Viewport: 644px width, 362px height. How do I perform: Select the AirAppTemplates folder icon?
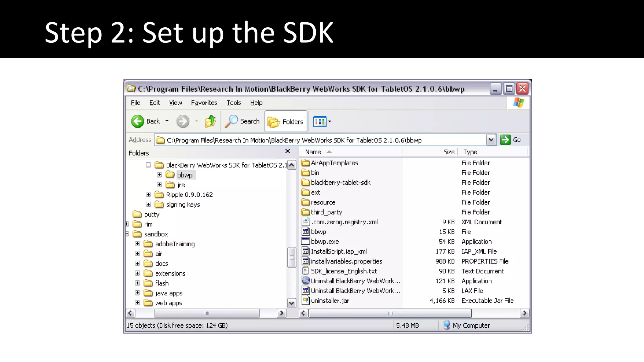[x=305, y=163]
